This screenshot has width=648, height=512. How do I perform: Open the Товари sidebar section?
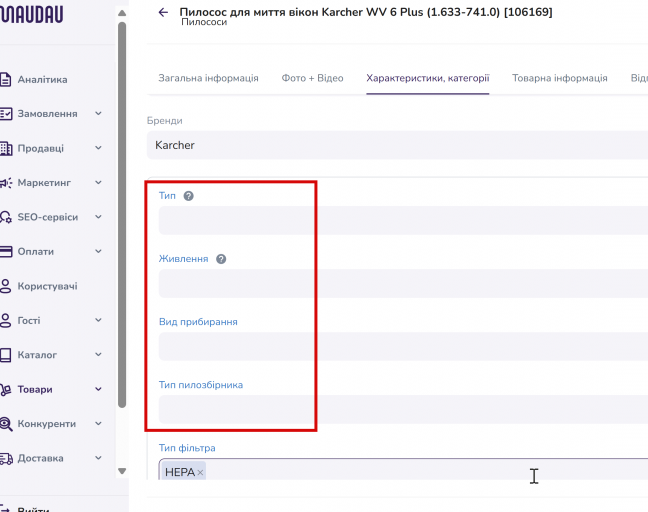click(35, 390)
